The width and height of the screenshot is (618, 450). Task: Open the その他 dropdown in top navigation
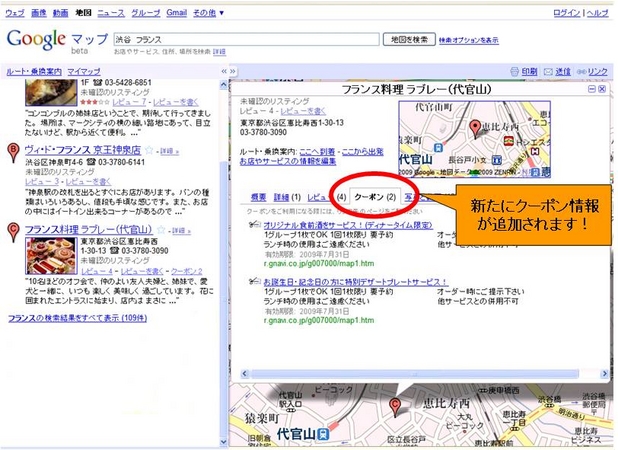208,12
